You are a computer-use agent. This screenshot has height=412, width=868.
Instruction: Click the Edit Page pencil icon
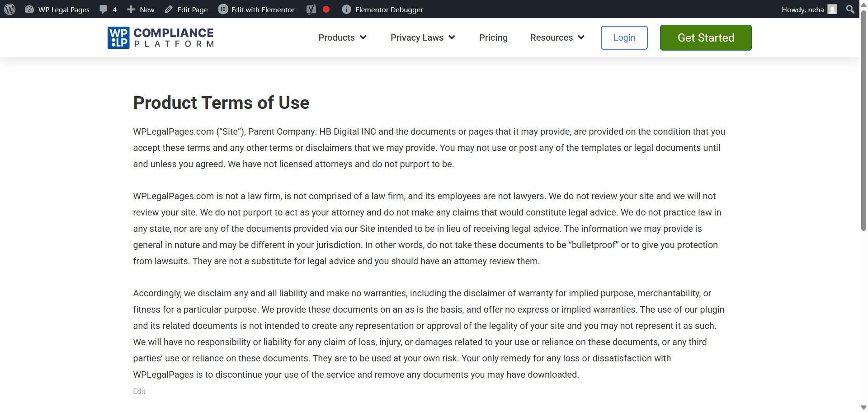(x=169, y=9)
